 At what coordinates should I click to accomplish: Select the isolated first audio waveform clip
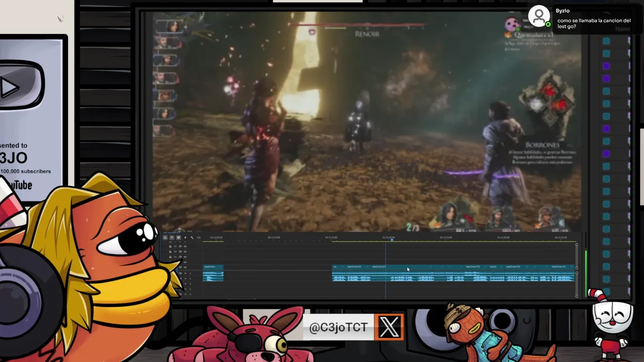(x=213, y=276)
